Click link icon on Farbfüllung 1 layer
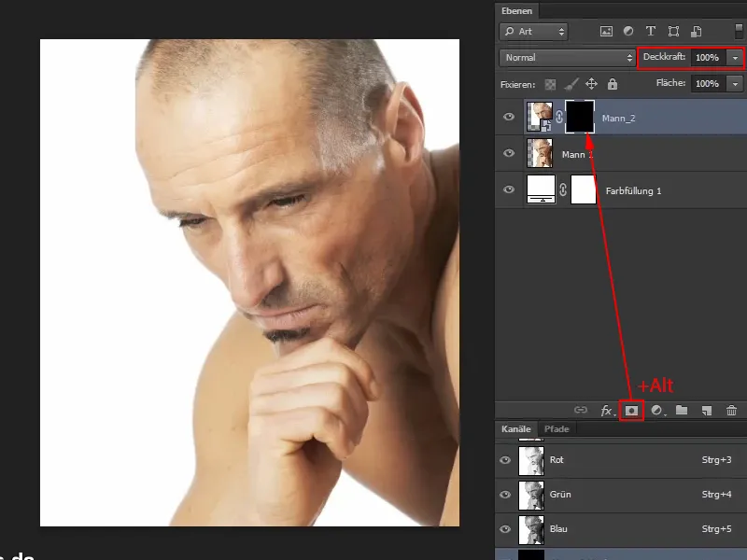This screenshot has height=560, width=747. [x=563, y=189]
